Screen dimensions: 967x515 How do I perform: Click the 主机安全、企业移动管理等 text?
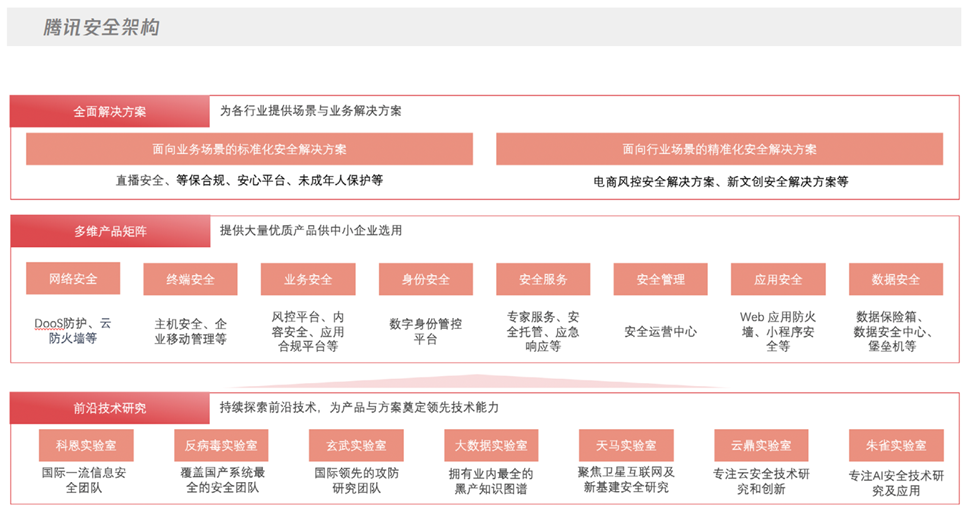coord(191,331)
